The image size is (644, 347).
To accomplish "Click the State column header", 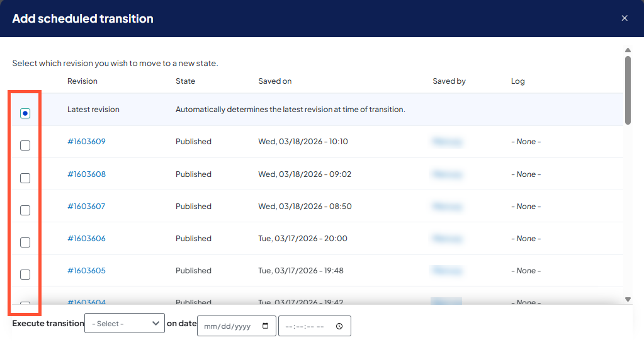I will pyautogui.click(x=185, y=81).
